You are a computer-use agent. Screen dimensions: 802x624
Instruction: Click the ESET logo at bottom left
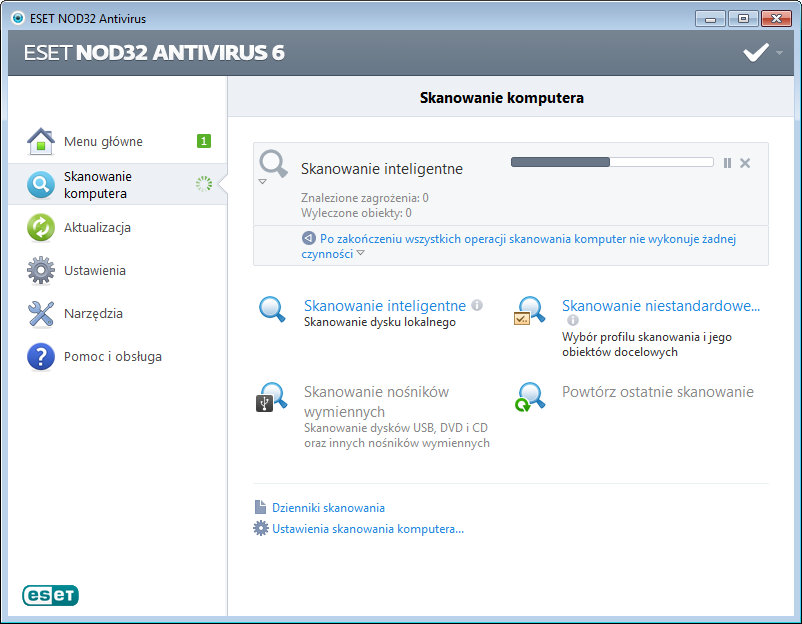coord(50,595)
